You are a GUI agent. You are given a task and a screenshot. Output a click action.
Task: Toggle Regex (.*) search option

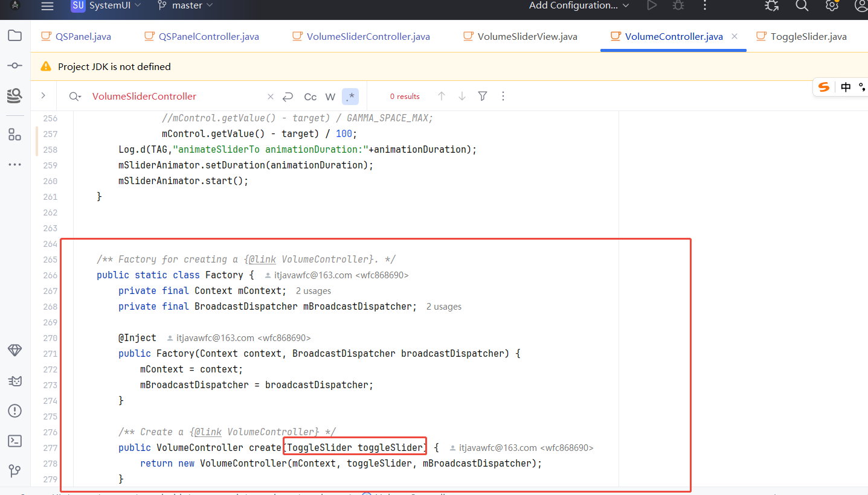coord(350,97)
